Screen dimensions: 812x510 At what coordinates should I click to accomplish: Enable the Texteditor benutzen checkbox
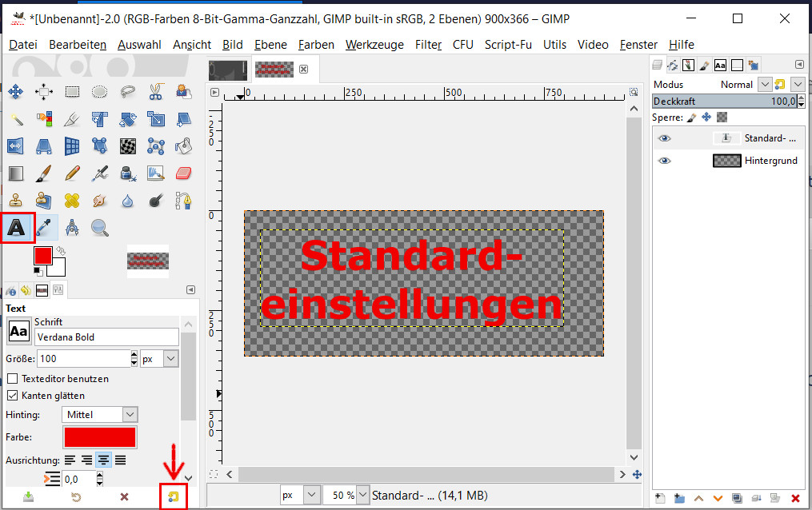coord(13,379)
